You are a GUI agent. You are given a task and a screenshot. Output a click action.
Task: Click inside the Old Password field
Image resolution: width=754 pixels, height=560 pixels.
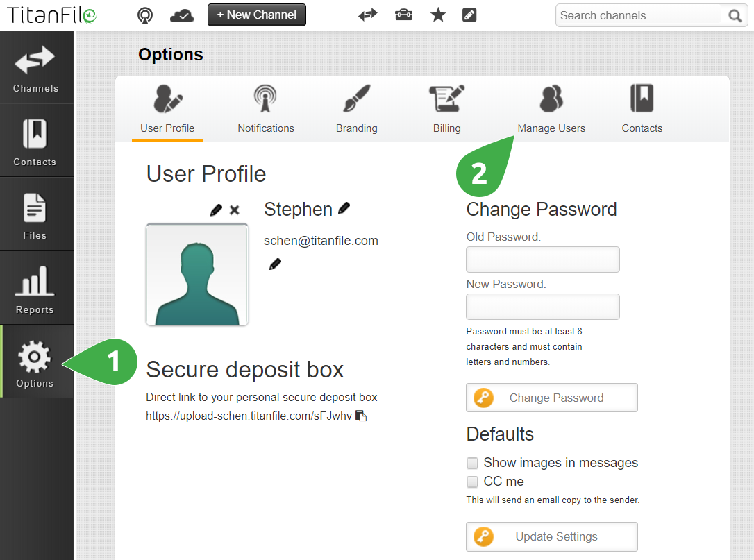click(542, 260)
